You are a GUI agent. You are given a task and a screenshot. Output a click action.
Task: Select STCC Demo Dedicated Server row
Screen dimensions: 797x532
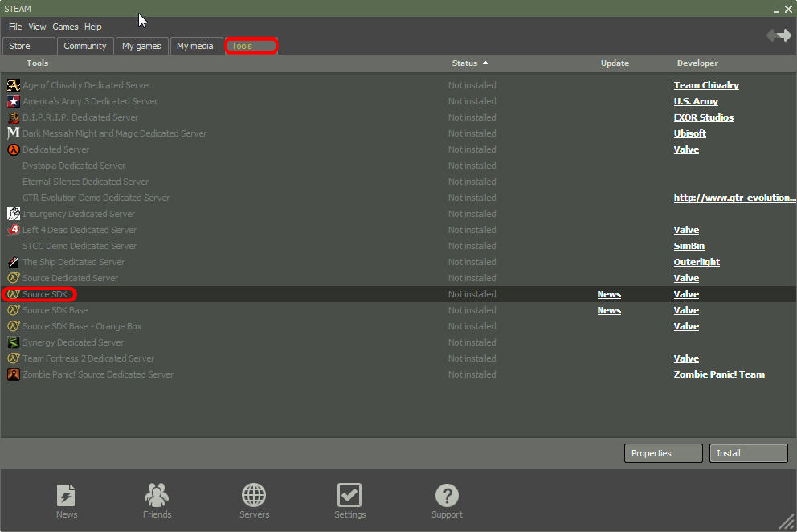[398, 246]
